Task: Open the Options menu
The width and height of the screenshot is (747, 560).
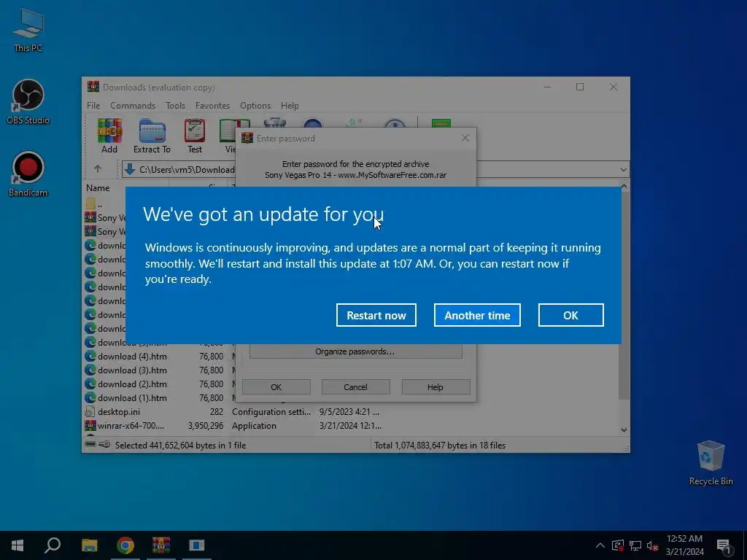Action: click(x=255, y=106)
